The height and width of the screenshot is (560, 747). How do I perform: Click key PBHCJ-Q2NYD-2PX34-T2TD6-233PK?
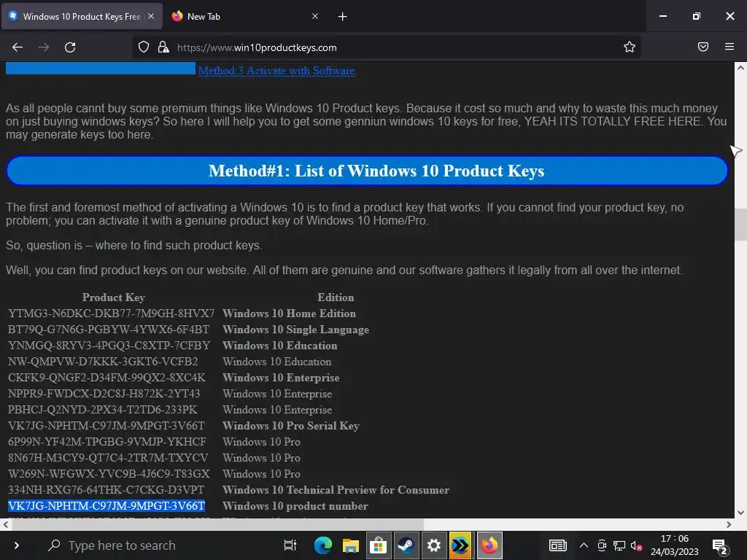click(102, 410)
